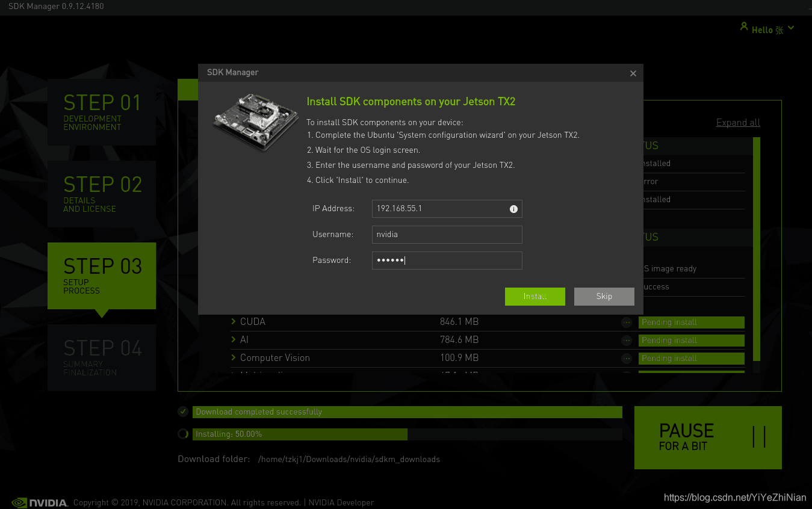Viewport: 812px width, 509px height.
Task: Click the Skip button
Action: coord(604,297)
